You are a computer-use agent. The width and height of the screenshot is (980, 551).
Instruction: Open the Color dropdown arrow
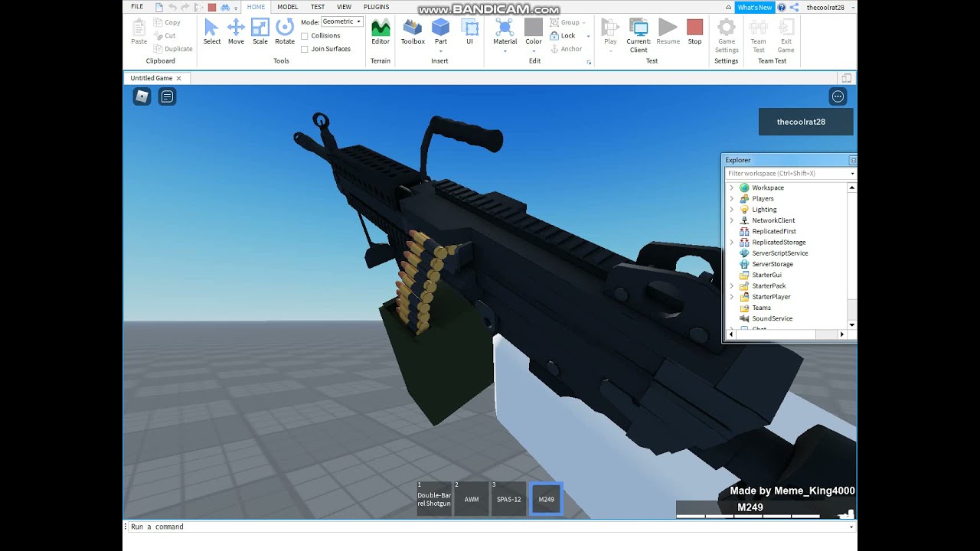(534, 51)
